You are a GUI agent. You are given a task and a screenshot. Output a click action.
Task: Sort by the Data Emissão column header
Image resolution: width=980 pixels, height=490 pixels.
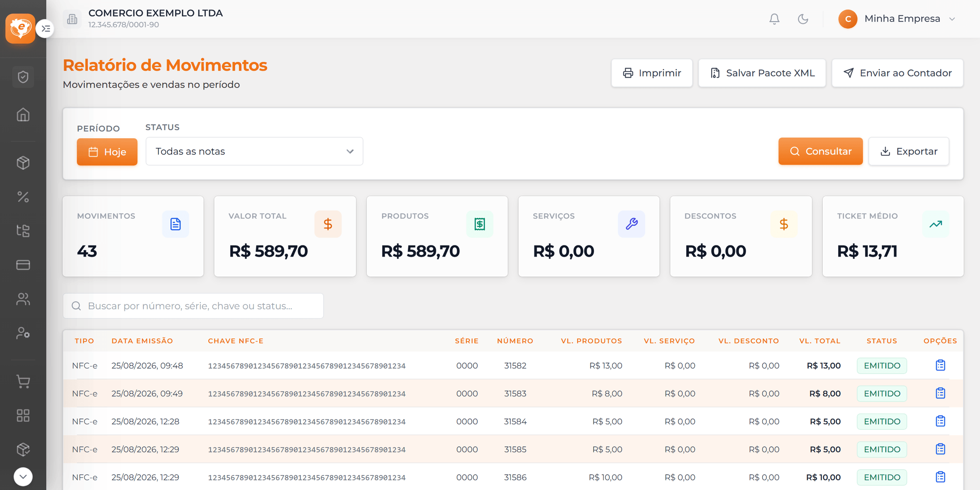tap(142, 341)
